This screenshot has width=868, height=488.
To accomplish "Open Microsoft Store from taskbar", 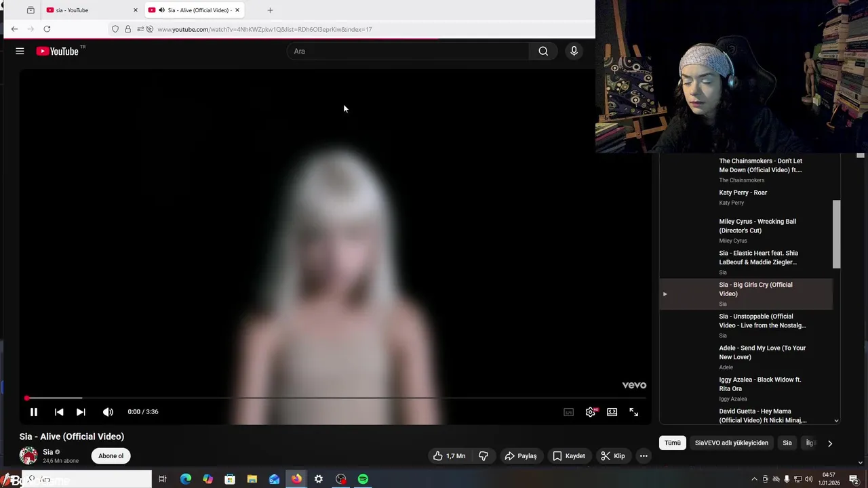I will [x=230, y=479].
